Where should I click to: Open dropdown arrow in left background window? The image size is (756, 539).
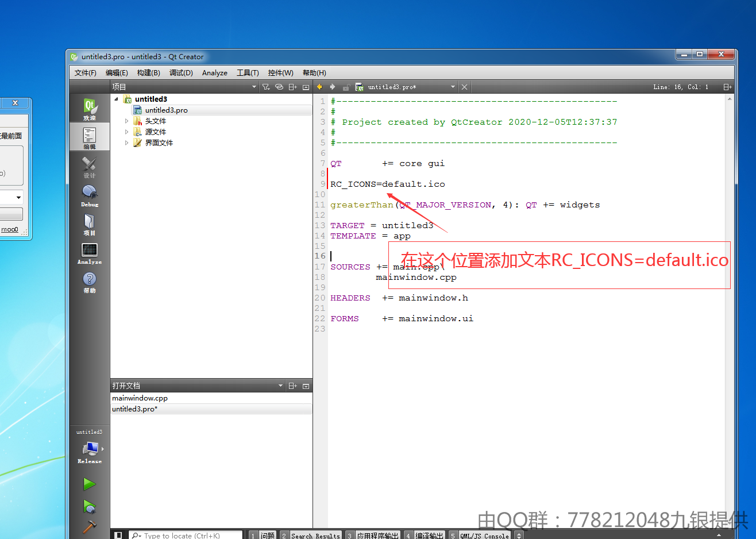coord(18,197)
